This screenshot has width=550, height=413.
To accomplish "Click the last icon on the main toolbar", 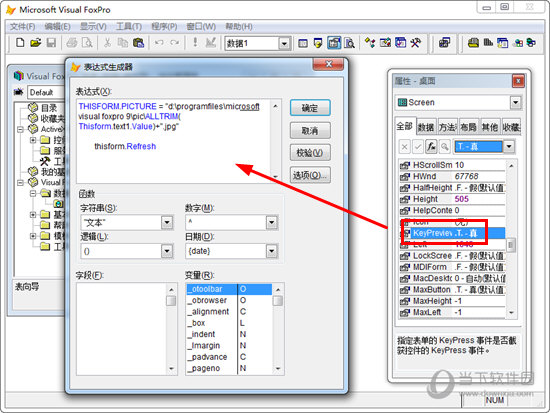I will 532,43.
